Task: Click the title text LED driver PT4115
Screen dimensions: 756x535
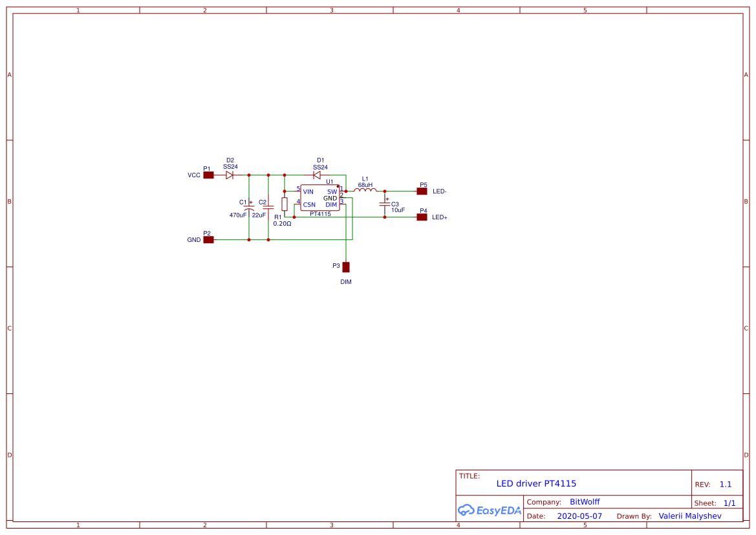Action: (536, 483)
